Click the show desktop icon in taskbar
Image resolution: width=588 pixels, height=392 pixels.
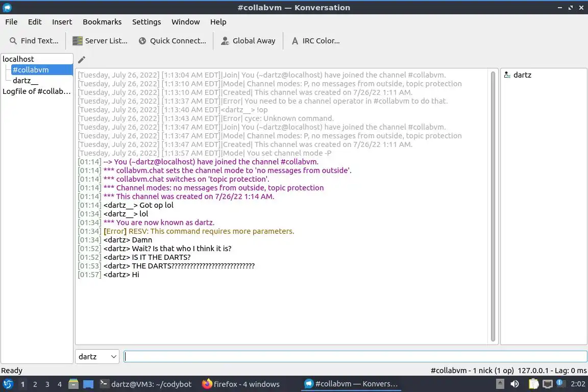[x=88, y=384]
